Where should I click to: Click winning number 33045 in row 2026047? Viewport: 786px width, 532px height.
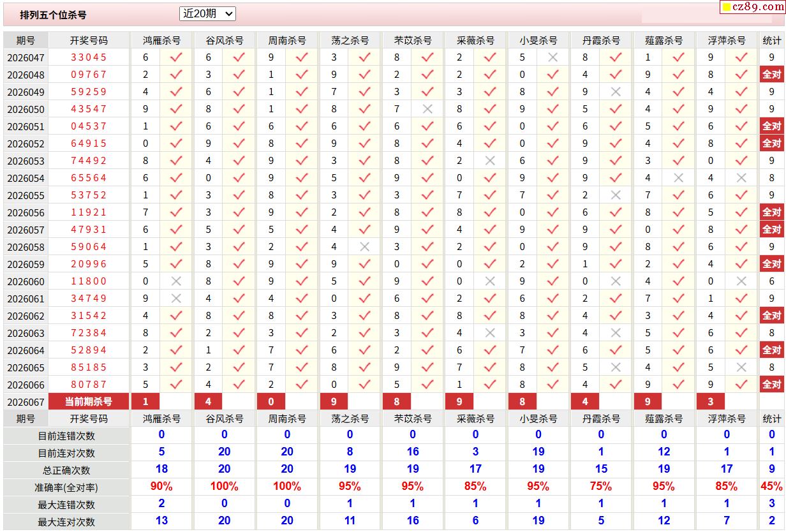click(x=89, y=57)
